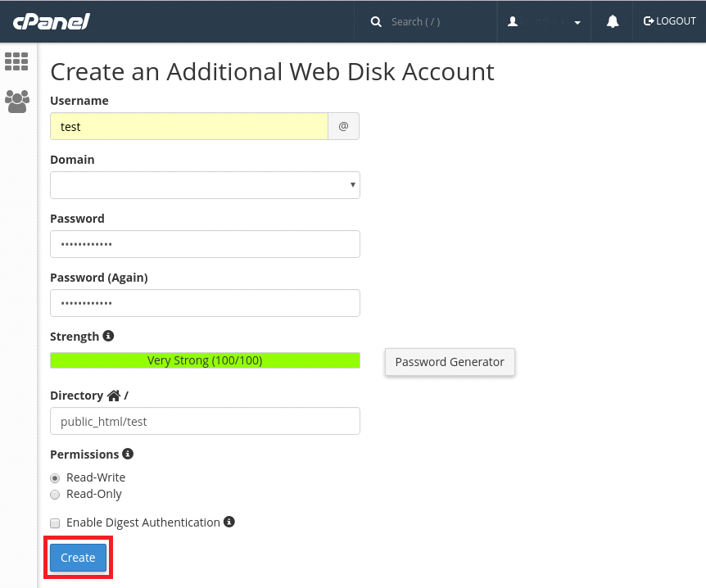Click the LOGOUT menu item
The width and height of the screenshot is (706, 588).
pyautogui.click(x=669, y=21)
